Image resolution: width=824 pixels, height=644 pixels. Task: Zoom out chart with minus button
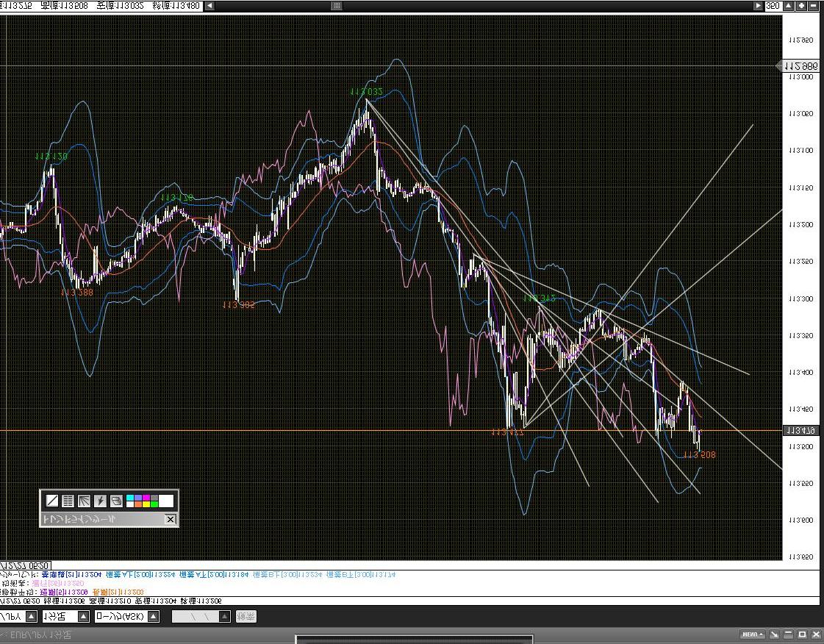[813, 5]
